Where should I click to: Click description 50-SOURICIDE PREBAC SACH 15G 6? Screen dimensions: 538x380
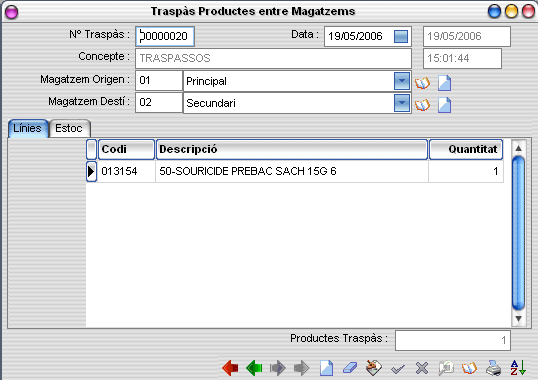pyautogui.click(x=292, y=171)
